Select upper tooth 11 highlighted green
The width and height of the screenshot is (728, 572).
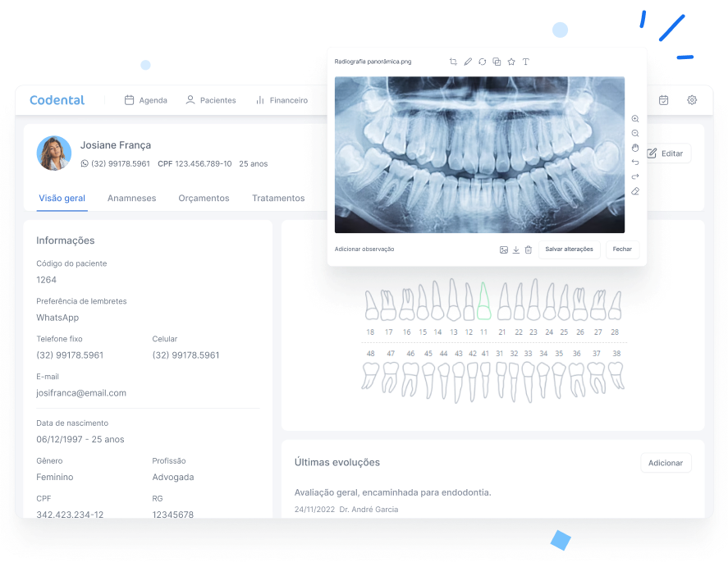(x=483, y=301)
